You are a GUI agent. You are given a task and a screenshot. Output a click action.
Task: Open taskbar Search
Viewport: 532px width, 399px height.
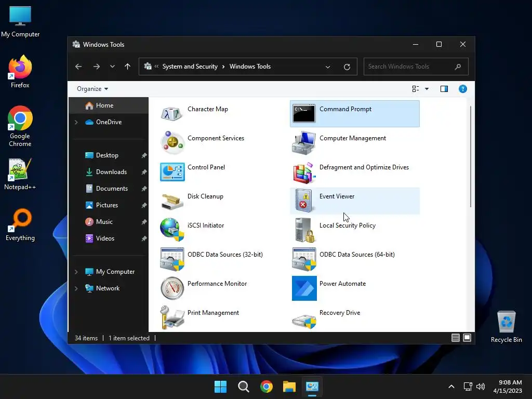click(x=243, y=387)
